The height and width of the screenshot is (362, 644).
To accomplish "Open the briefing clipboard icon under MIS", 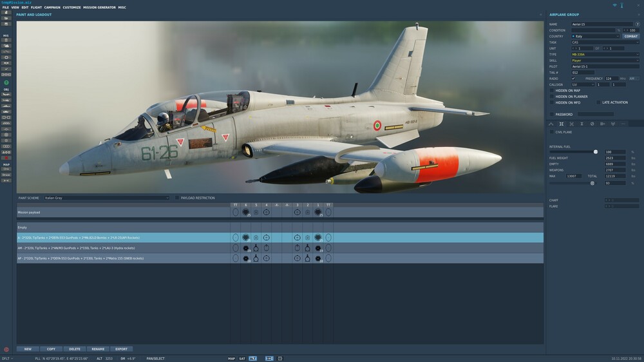I will tap(6, 41).
